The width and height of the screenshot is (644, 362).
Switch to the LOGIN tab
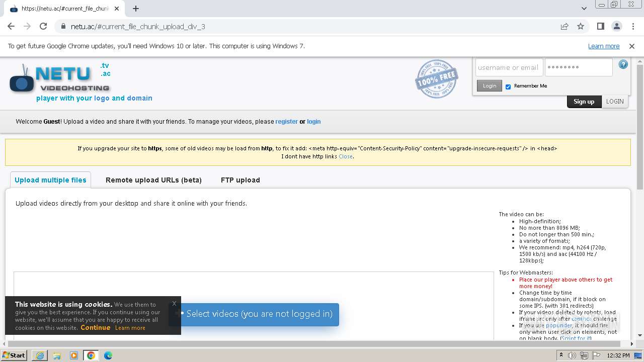click(615, 102)
